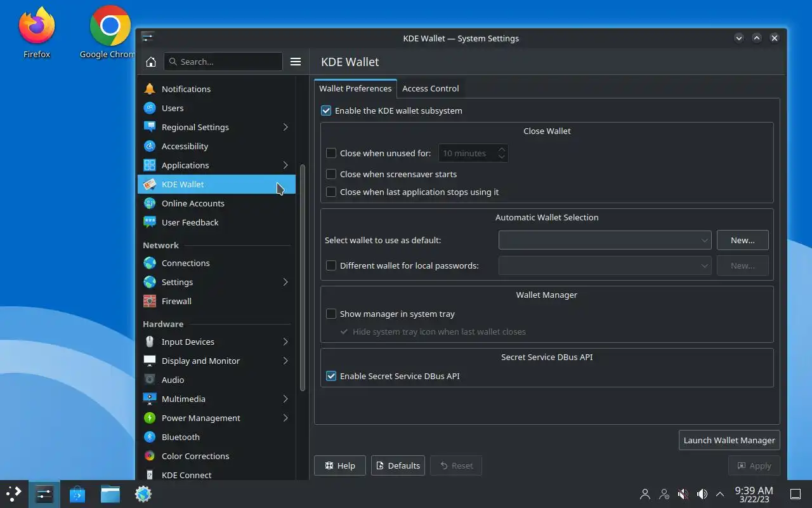
Task: Click the Firewall brick wall icon
Action: 150,301
